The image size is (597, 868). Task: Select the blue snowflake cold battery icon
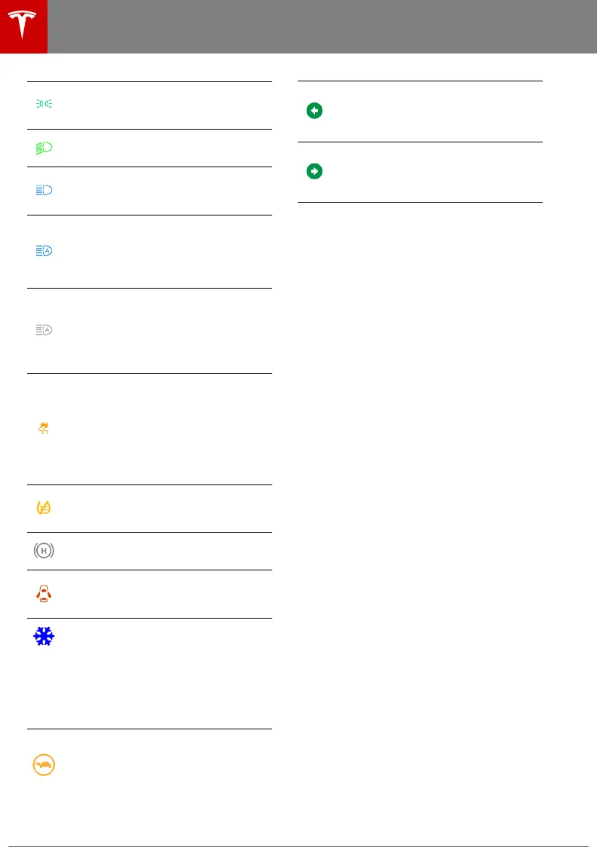click(44, 637)
